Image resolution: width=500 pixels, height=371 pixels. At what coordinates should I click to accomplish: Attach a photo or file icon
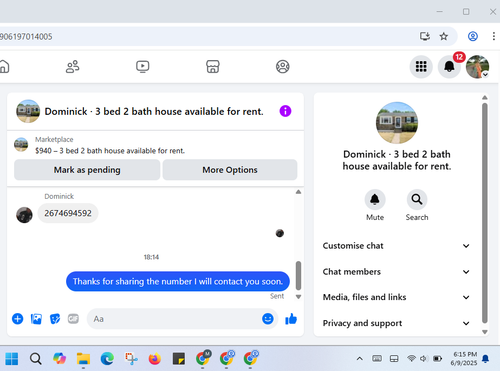36,319
